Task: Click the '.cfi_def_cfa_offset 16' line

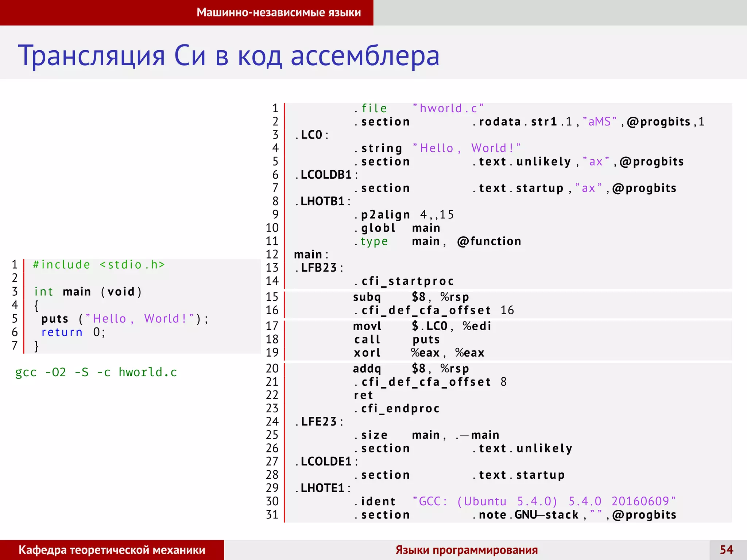Action: point(434,310)
